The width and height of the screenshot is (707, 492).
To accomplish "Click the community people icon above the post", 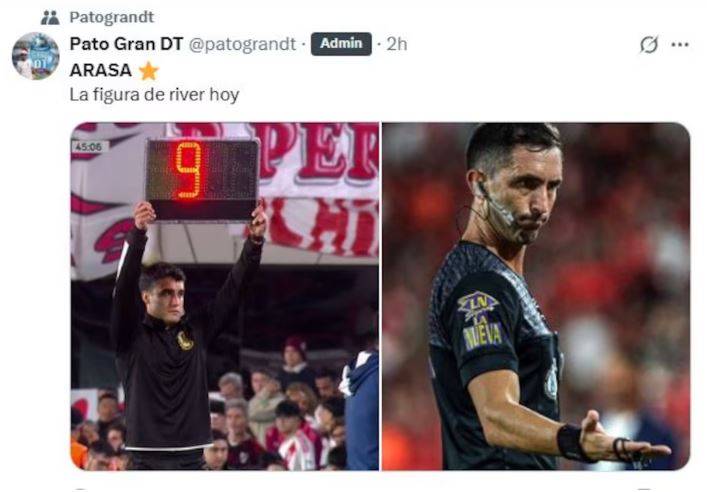I will pyautogui.click(x=50, y=18).
